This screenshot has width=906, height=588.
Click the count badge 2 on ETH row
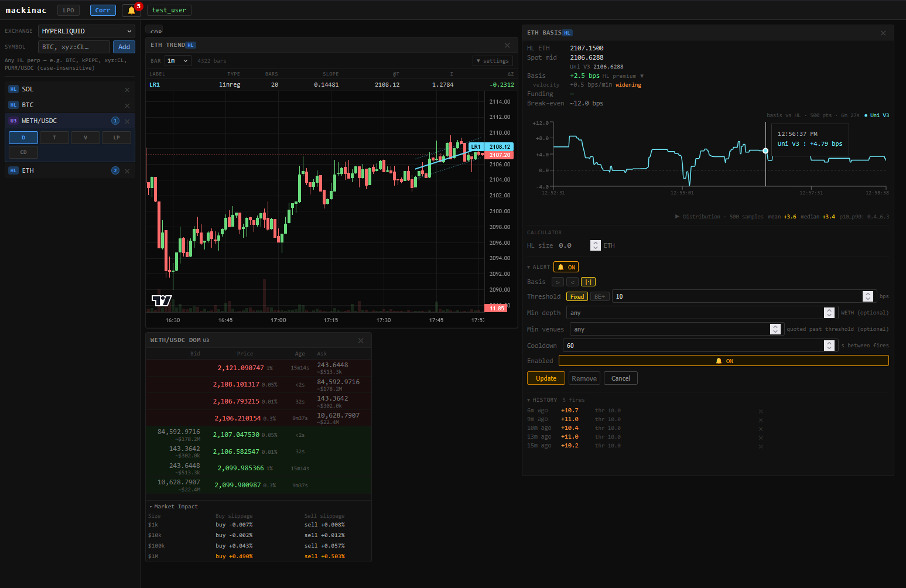click(x=115, y=170)
